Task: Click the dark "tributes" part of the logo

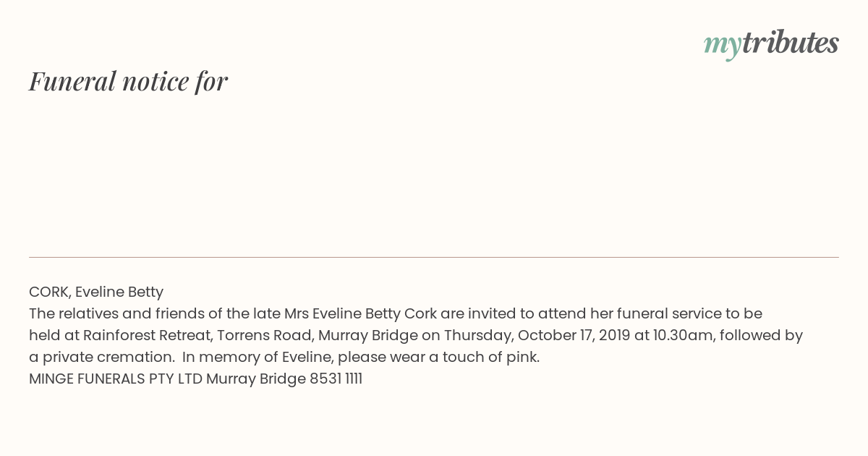Action: click(791, 43)
